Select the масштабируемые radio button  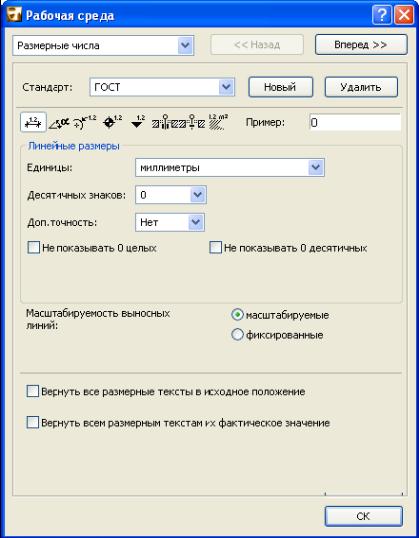tap(237, 315)
